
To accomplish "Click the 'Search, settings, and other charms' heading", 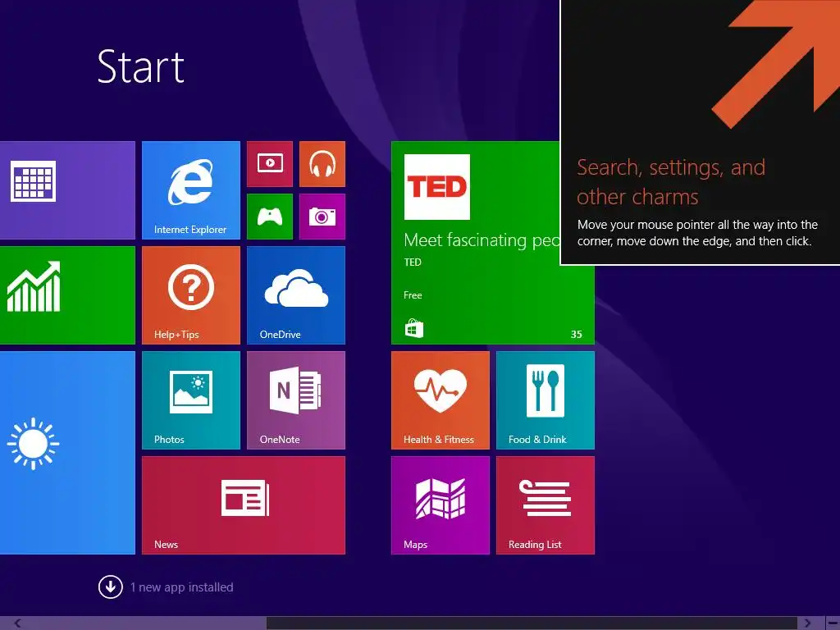I will coord(671,182).
